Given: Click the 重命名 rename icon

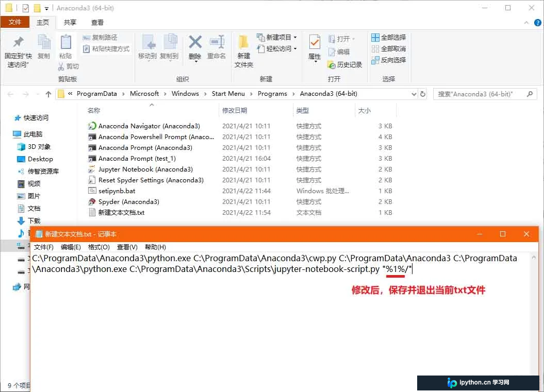Looking at the screenshot, I should click(217, 43).
